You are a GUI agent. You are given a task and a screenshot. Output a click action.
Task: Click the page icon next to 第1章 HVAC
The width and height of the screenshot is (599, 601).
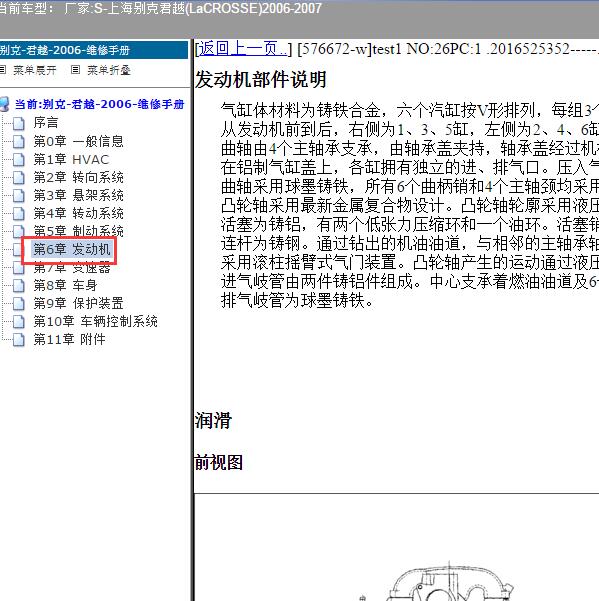coord(19,159)
